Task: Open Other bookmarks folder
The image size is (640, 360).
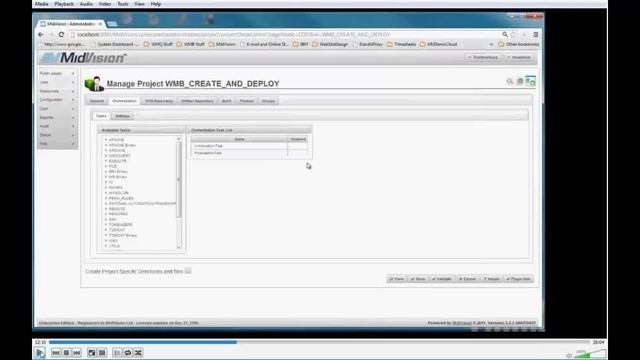Action: tap(518, 44)
